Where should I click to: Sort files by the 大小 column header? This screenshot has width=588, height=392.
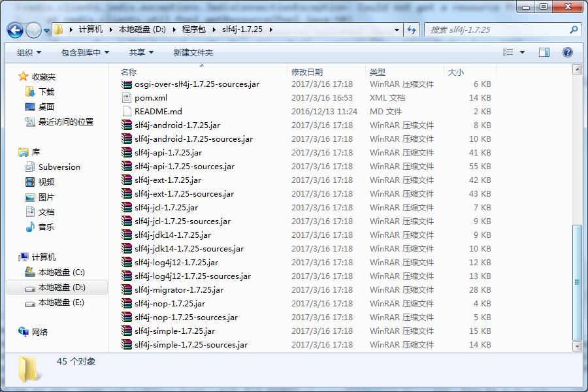470,72
